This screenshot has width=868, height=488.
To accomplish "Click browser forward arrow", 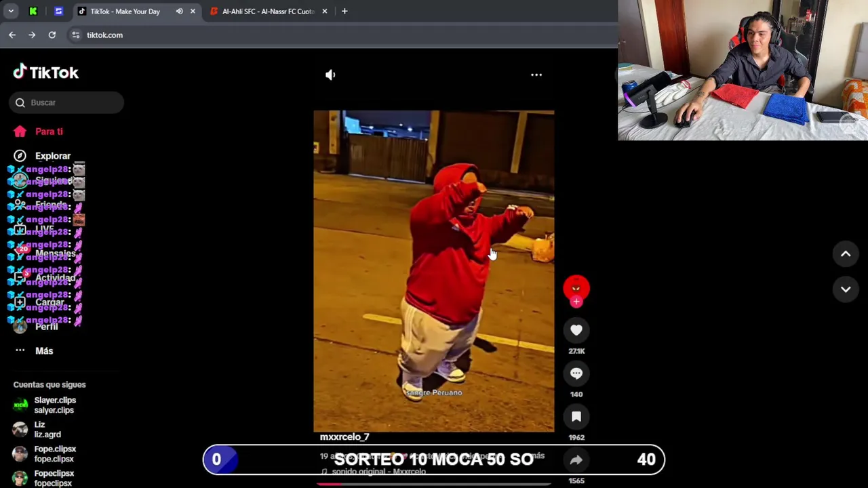I will click(x=32, y=35).
